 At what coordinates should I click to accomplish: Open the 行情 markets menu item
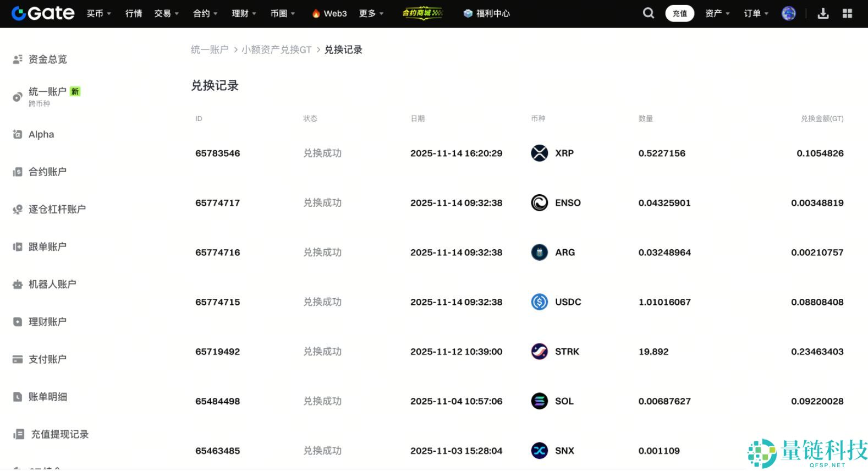coord(134,13)
